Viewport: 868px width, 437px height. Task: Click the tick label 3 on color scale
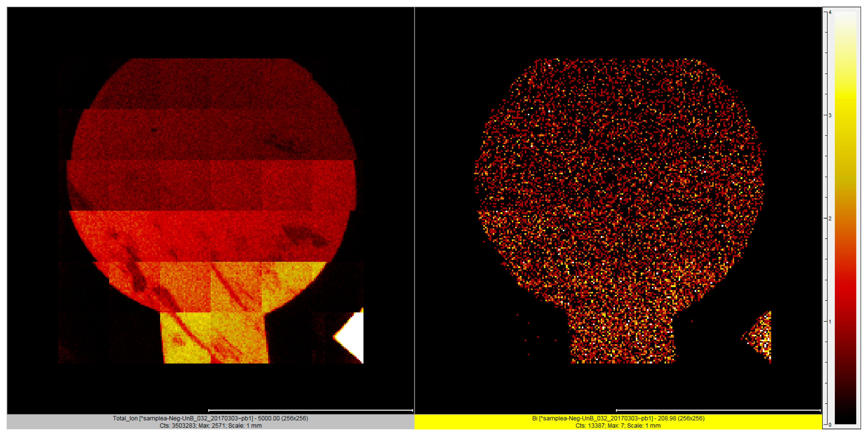[830, 115]
